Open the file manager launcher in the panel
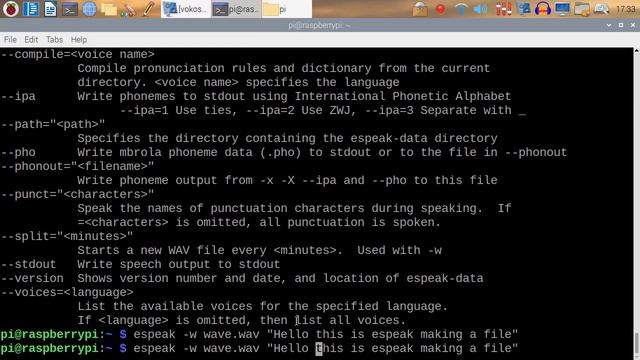 tap(109, 9)
